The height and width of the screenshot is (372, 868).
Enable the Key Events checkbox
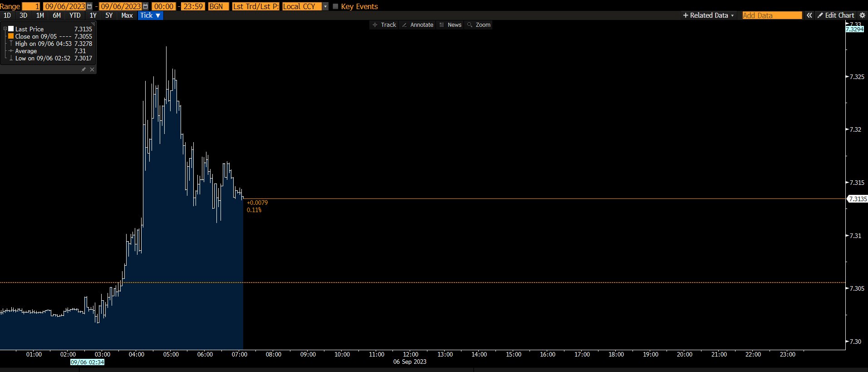(x=336, y=6)
